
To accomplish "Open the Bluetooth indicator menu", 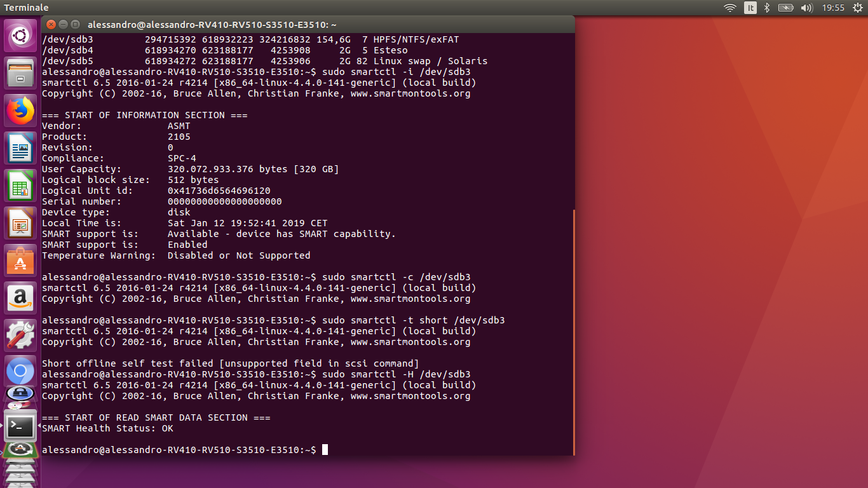I will [767, 8].
